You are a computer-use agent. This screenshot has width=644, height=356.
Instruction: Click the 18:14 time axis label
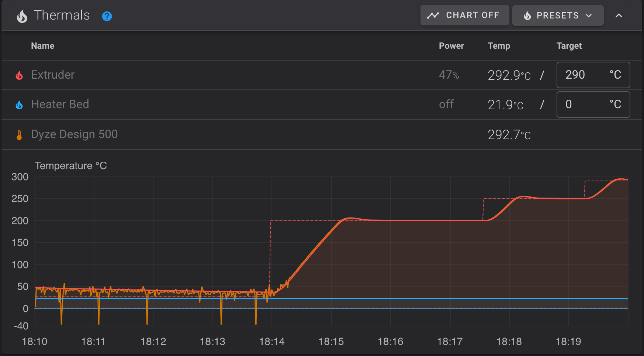(x=272, y=342)
